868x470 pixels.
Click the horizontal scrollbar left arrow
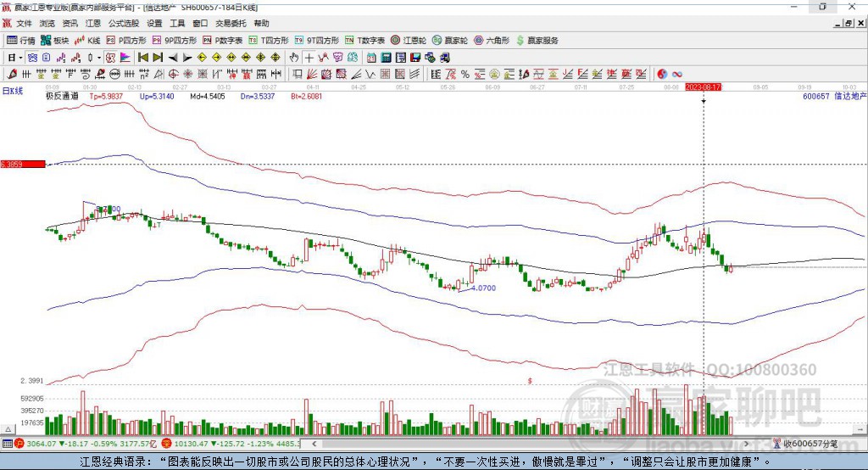point(314,444)
